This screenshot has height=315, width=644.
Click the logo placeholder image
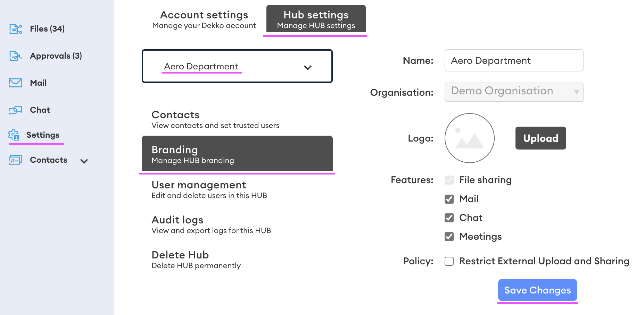tap(470, 138)
